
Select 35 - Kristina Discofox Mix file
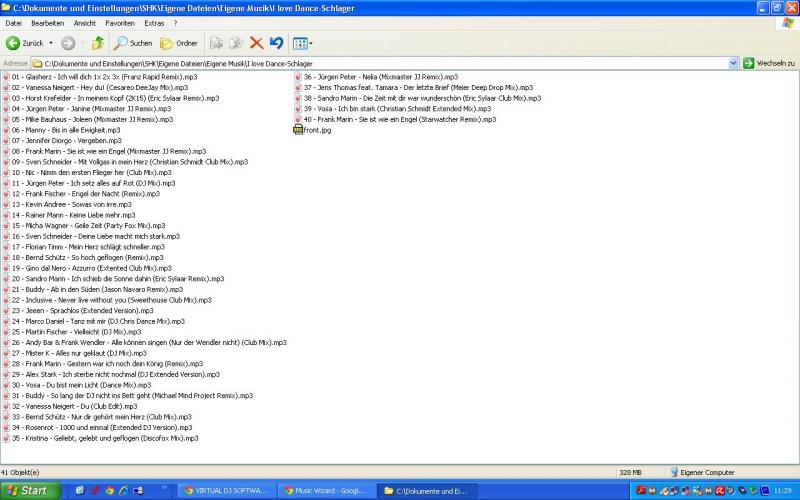[x=104, y=438]
